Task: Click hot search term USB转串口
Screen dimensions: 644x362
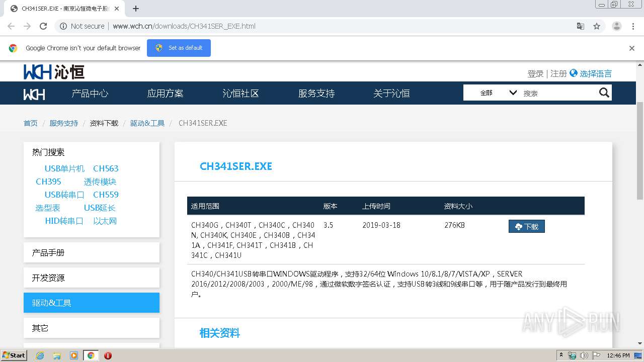Action: pyautogui.click(x=64, y=195)
